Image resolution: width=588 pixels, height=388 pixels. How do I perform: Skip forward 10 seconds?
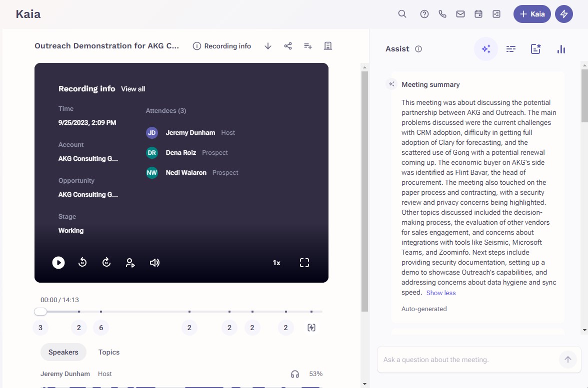[x=106, y=263]
